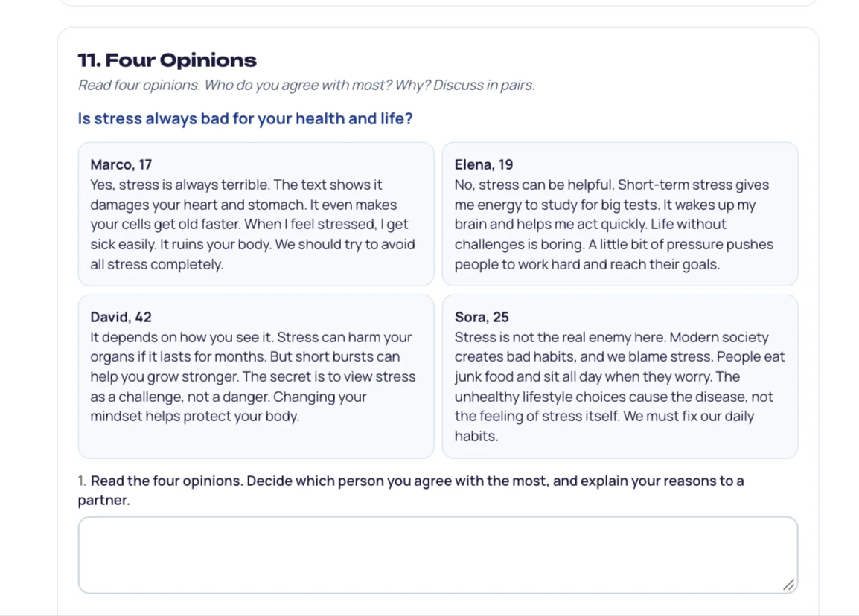Viewport: 859px width, 616px height.
Task: Click David's text about changing your mindset
Action: 229,406
